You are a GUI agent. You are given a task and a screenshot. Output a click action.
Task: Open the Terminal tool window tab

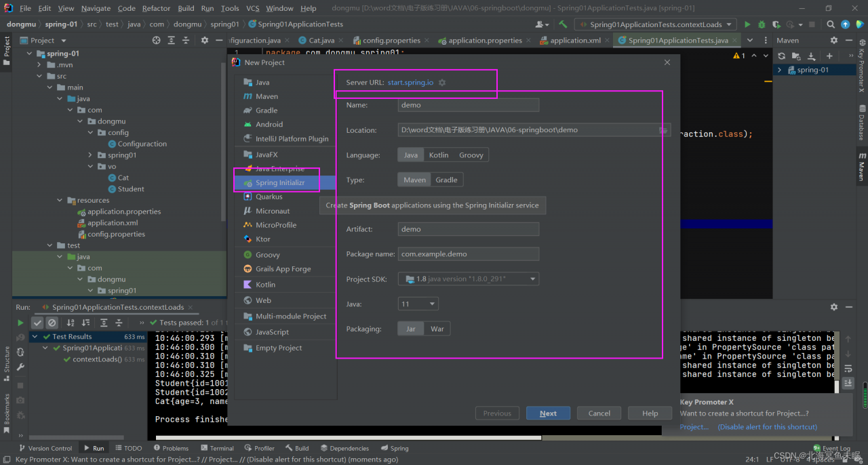(217, 448)
